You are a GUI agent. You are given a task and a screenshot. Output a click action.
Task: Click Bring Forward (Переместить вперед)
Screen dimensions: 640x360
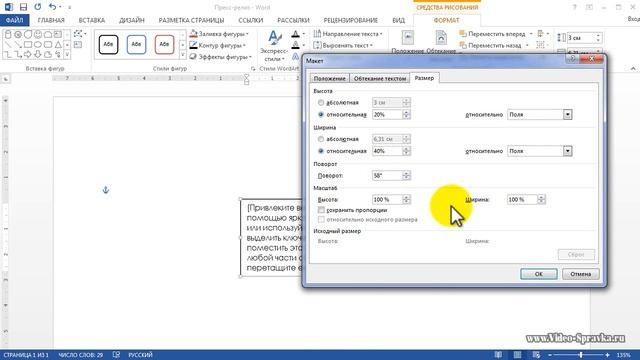coord(492,34)
